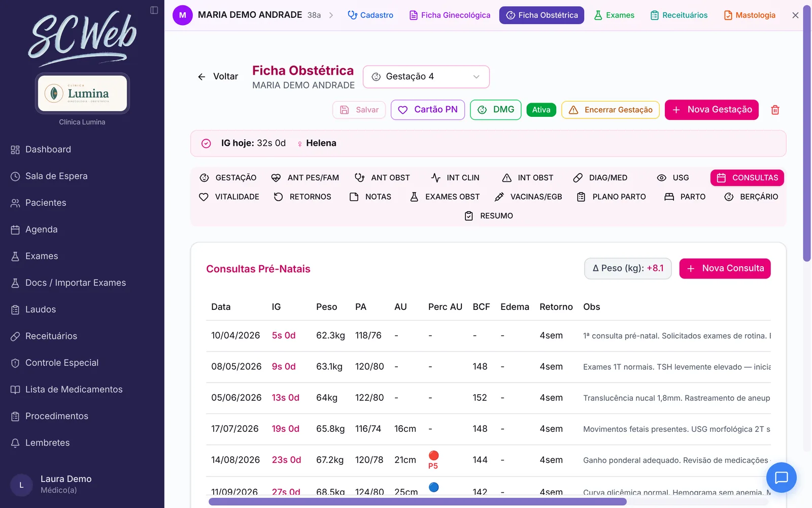This screenshot has width=812, height=508.
Task: Open the Mastologia tab
Action: click(750, 15)
